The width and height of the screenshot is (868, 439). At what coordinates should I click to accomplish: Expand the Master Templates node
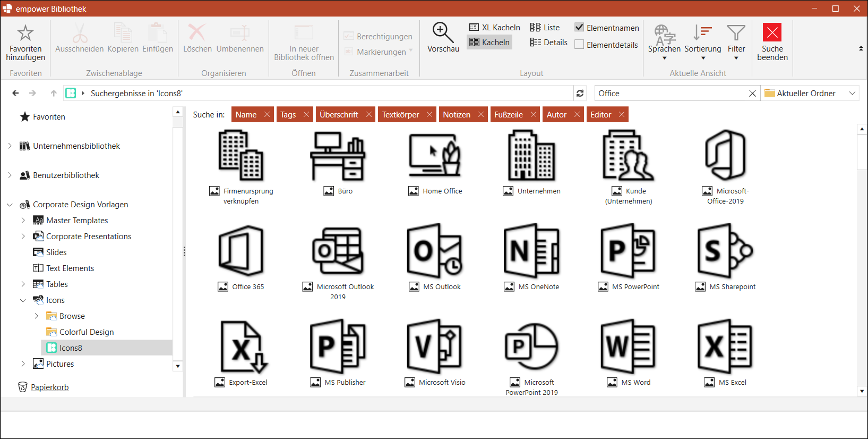(x=23, y=220)
